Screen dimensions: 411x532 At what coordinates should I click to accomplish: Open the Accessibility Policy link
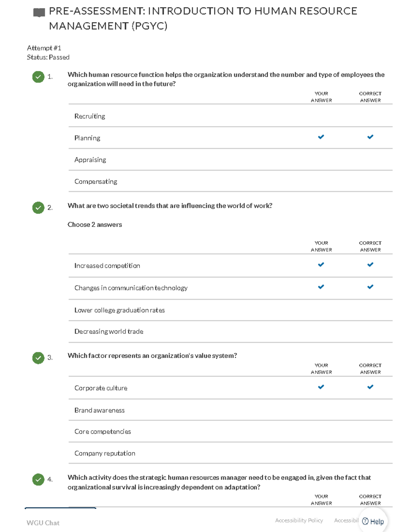[x=299, y=520]
